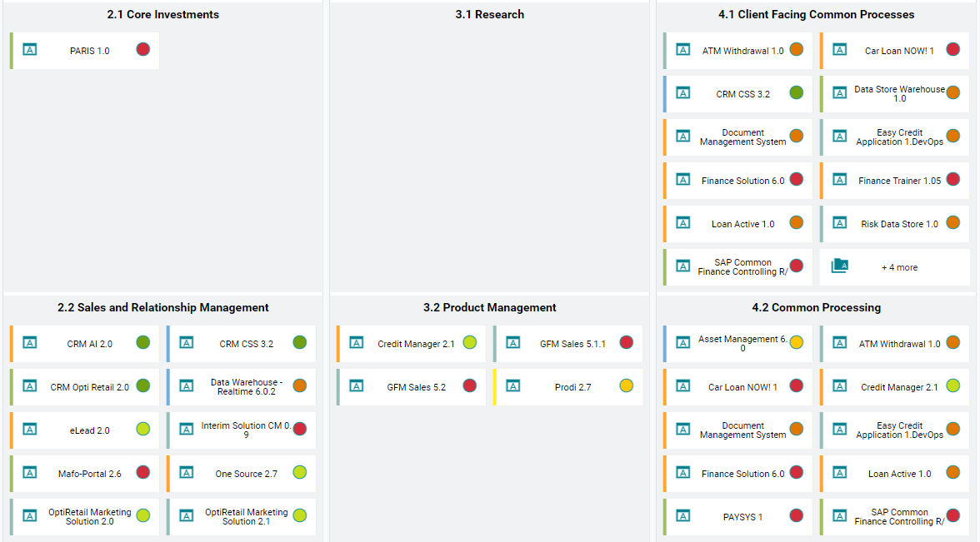Open the 4.2 Common Processing section header

pos(816,308)
